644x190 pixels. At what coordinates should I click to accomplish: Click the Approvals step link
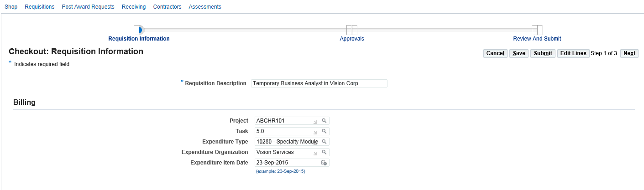pyautogui.click(x=352, y=39)
